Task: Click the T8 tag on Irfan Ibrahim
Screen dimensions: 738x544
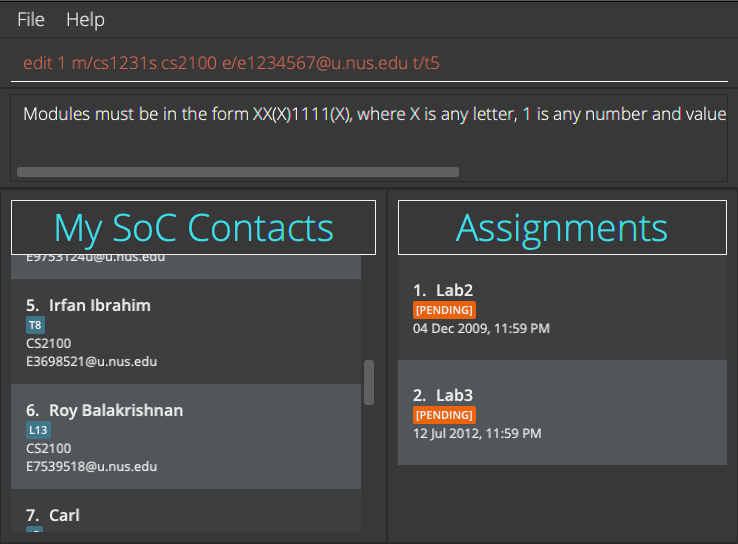Action: (35, 325)
